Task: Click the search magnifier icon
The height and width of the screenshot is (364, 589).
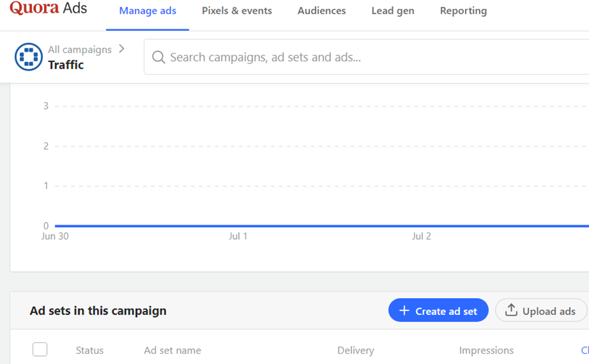Action: pyautogui.click(x=159, y=57)
